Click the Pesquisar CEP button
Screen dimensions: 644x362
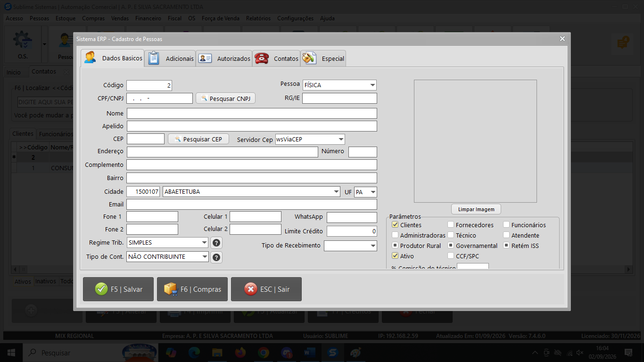point(198,139)
